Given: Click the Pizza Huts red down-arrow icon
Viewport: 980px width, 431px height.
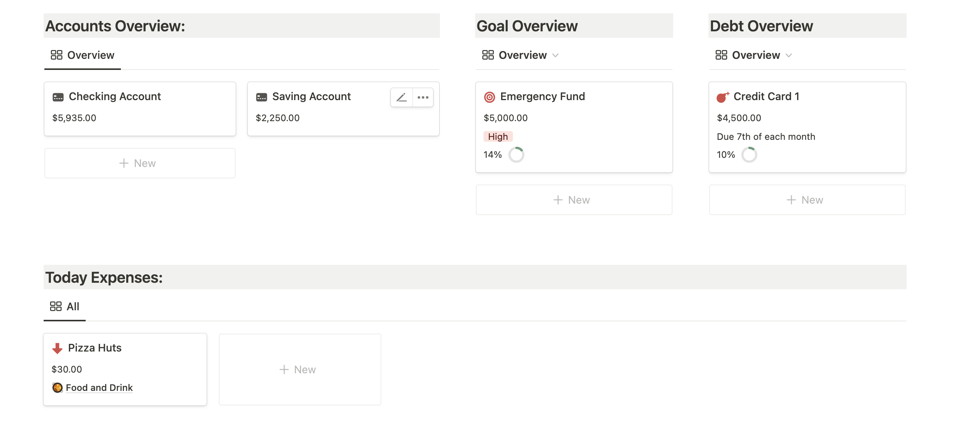Looking at the screenshot, I should click(x=57, y=348).
